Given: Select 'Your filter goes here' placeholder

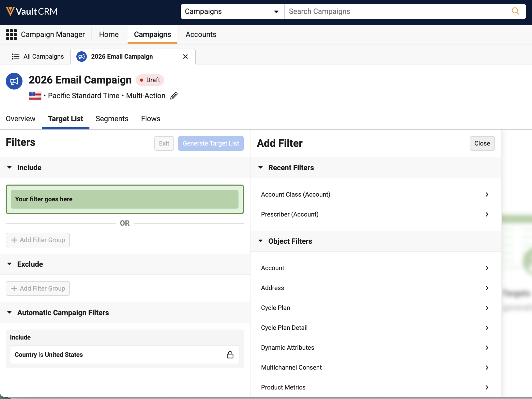Looking at the screenshot, I should pyautogui.click(x=125, y=199).
